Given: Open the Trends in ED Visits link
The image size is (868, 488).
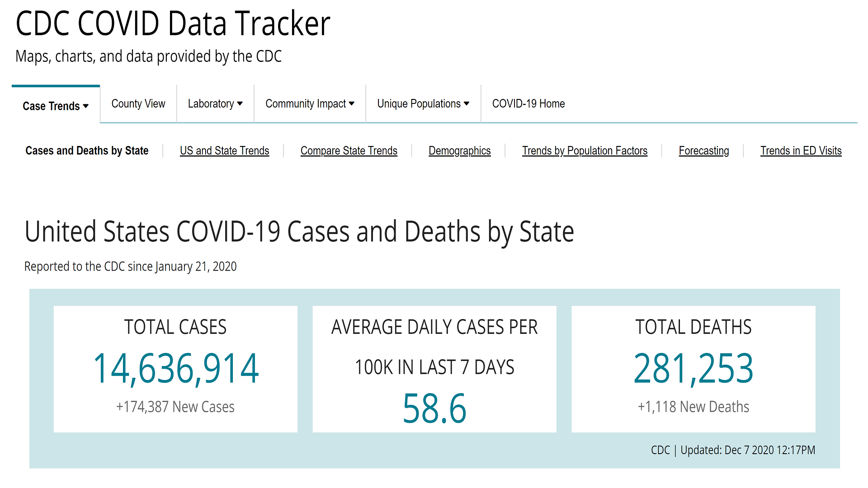Looking at the screenshot, I should click(x=801, y=150).
